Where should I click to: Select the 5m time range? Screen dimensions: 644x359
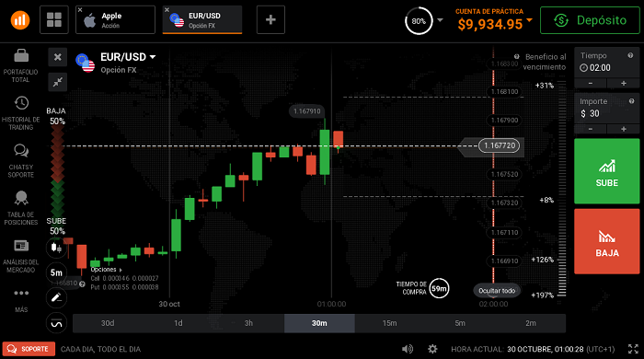coord(460,323)
